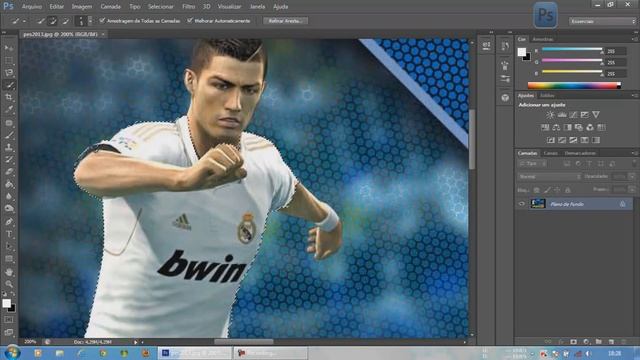Select the Eyedropper tool
640x360 pixels.
9,109
